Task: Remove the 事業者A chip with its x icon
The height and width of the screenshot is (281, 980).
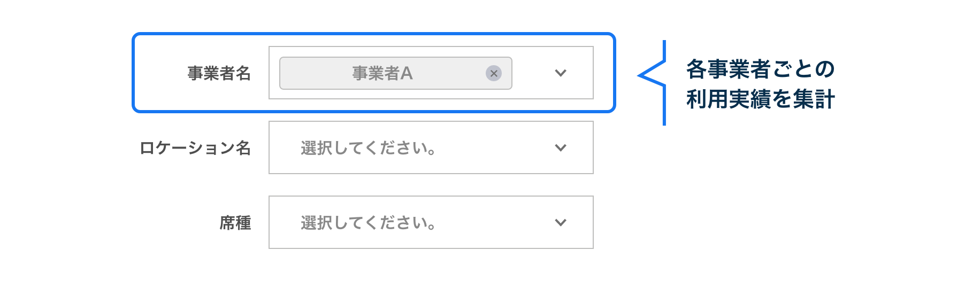Action: [x=494, y=73]
